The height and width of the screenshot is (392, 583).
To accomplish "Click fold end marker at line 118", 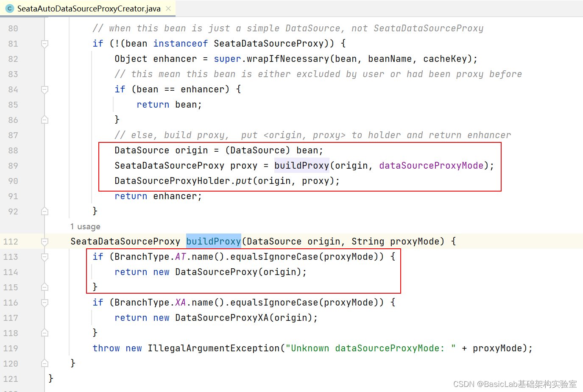I will (x=45, y=333).
